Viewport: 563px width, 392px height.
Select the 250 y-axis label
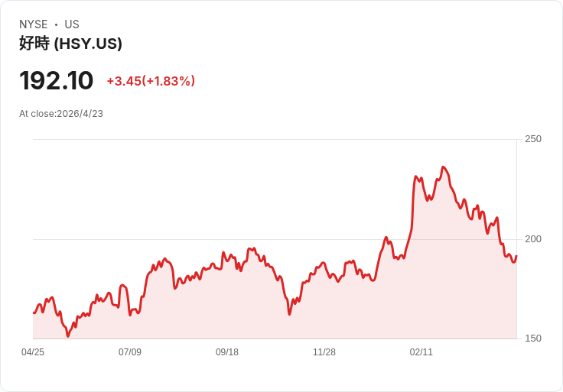pyautogui.click(x=532, y=139)
